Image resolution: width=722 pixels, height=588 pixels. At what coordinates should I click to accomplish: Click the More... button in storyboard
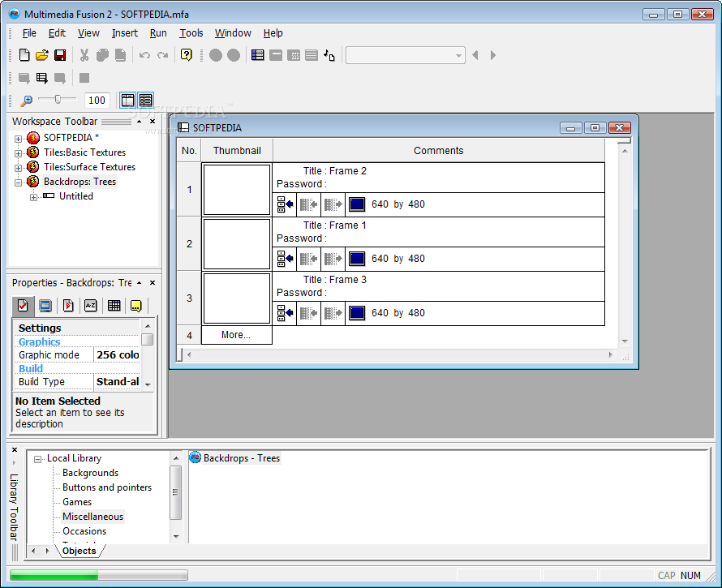point(236,335)
